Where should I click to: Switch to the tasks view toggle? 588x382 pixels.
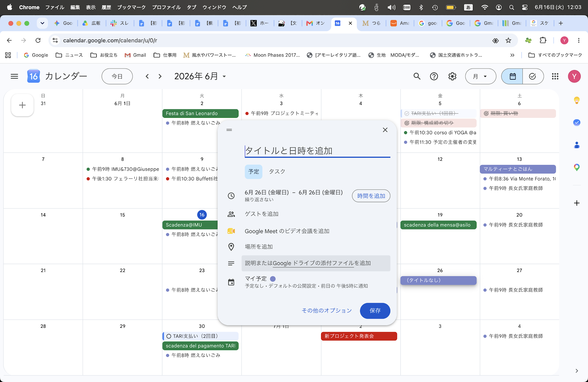click(x=533, y=76)
